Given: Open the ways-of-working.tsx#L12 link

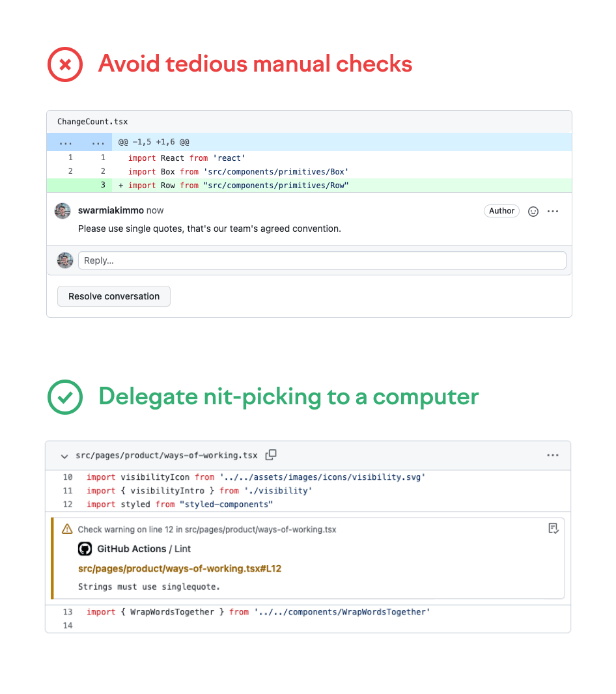Looking at the screenshot, I should [x=179, y=568].
